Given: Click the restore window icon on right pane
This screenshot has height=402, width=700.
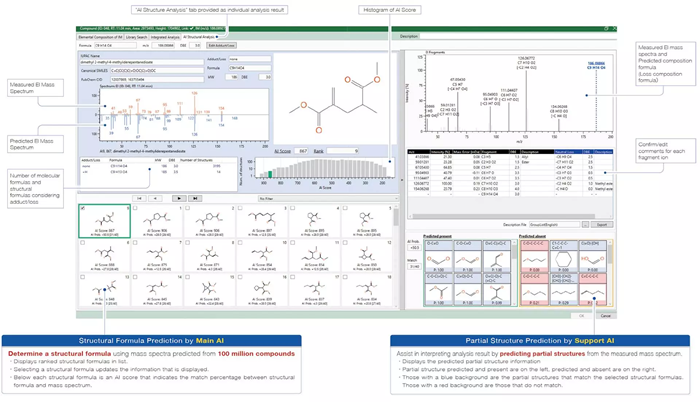Looking at the screenshot, I should (606, 29).
